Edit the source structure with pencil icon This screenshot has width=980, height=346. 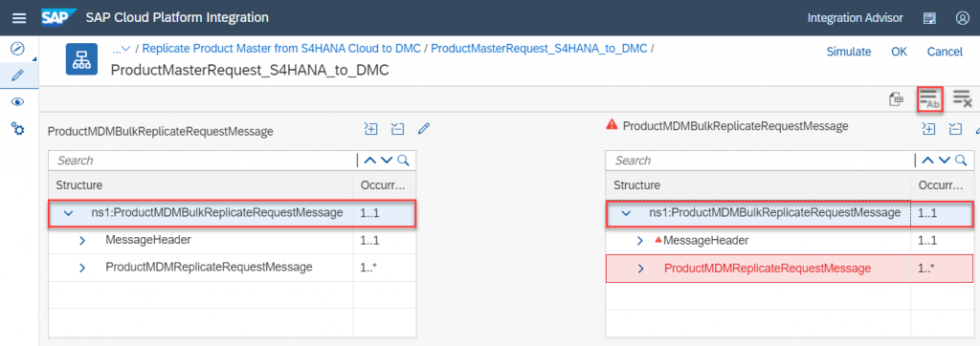pyautogui.click(x=424, y=129)
